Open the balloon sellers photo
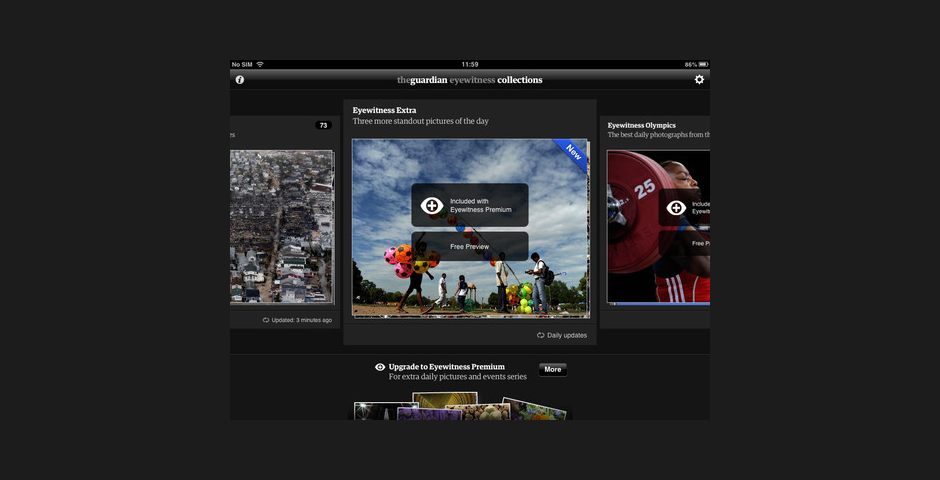The image size is (940, 480). point(471,228)
